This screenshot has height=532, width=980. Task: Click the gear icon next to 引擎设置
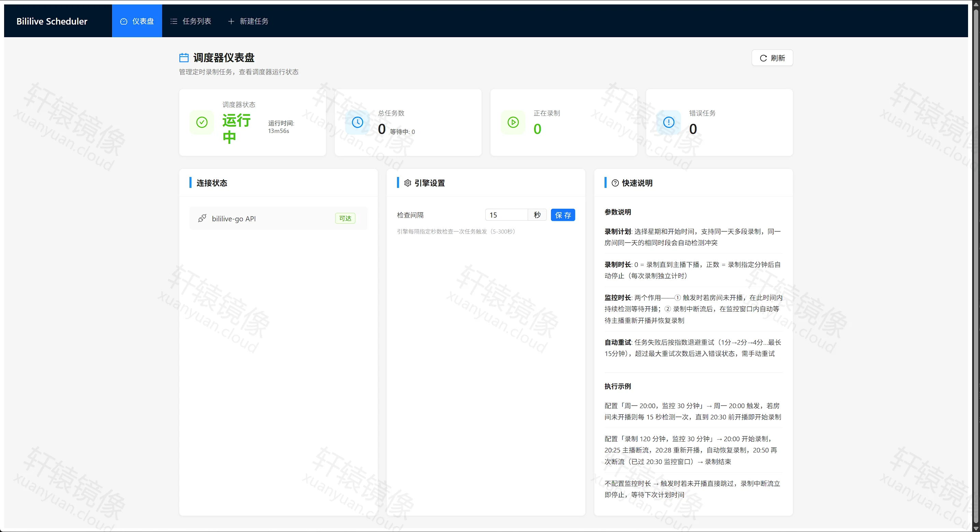click(408, 183)
